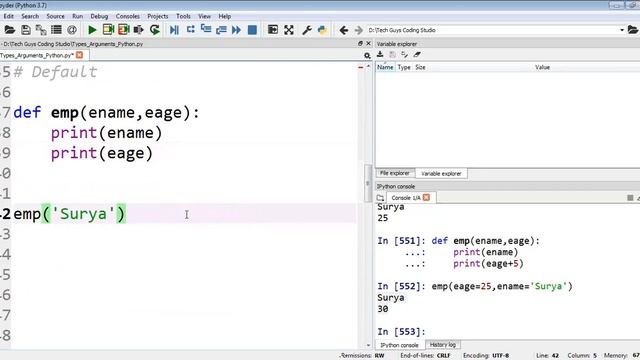This screenshot has width=640, height=360.
Task: Open the PYTHONPATH manager Python icon
Action: coord(322,30)
